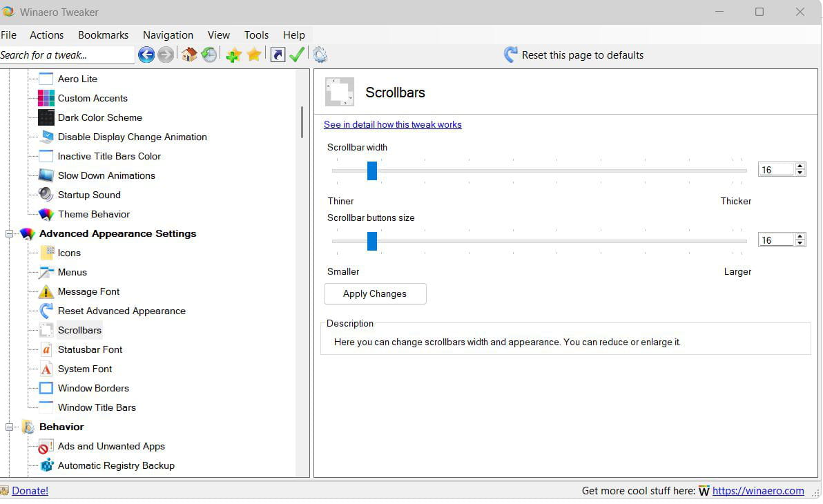This screenshot has width=823, height=504.
Task: Click the Icons folder grid icon
Action: pyautogui.click(x=47, y=253)
